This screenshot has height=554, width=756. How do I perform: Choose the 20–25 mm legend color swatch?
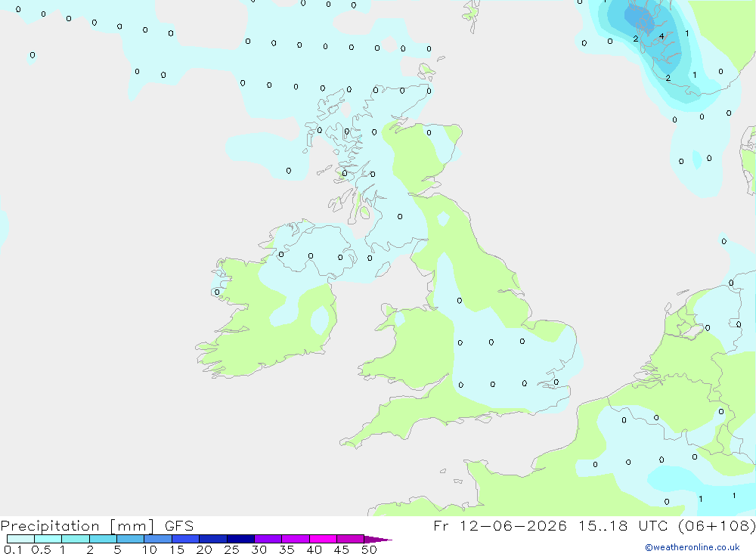coord(213,539)
